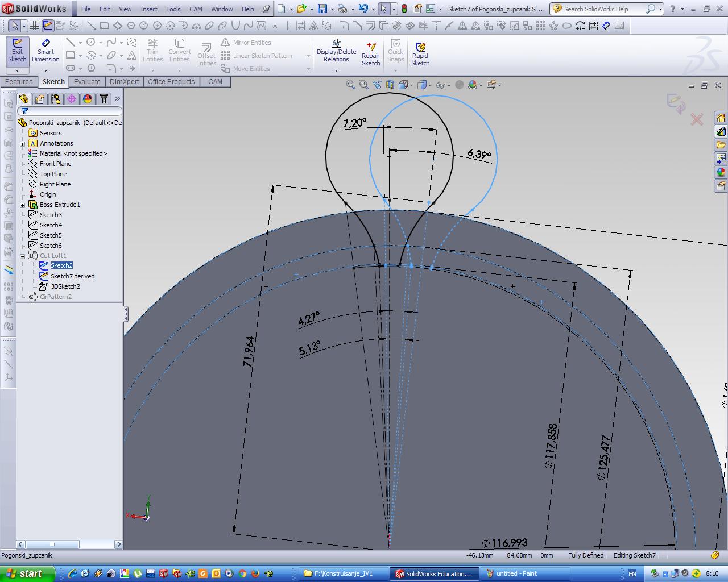Click the New document icon
728x582 pixels.
tap(281, 9)
